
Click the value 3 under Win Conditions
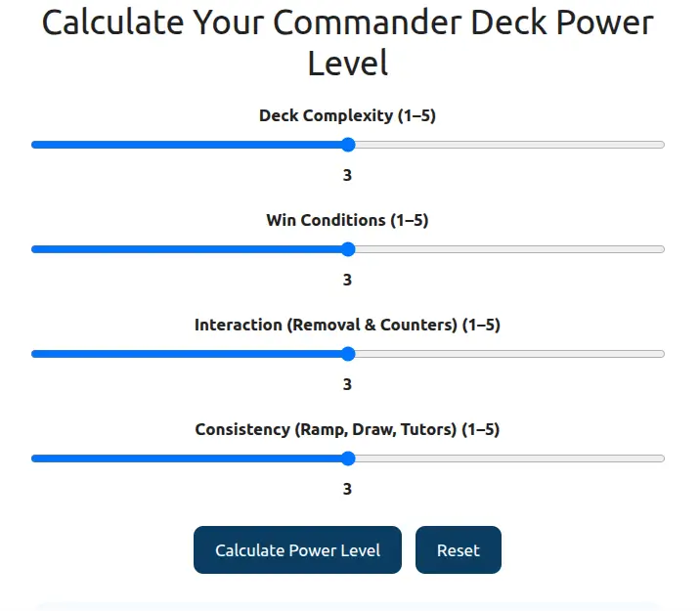point(347,280)
